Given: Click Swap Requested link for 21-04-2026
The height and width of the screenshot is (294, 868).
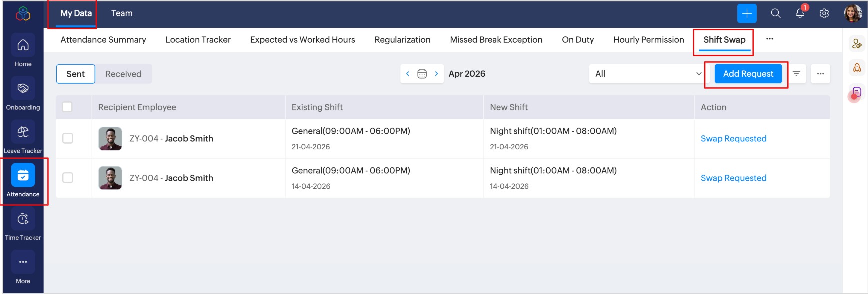Looking at the screenshot, I should (733, 139).
